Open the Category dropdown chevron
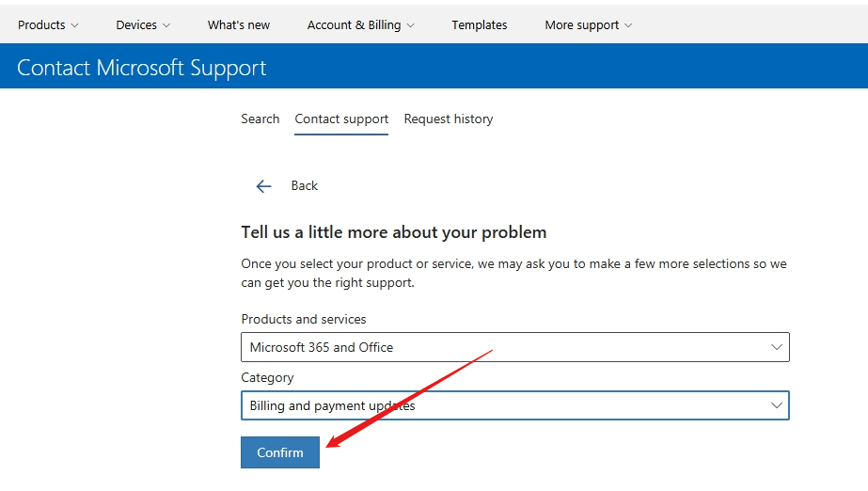 776,405
